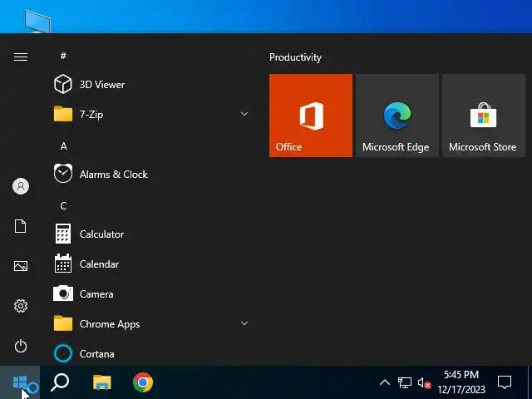Launch the Camera app icon
The image size is (532, 399).
tap(63, 293)
